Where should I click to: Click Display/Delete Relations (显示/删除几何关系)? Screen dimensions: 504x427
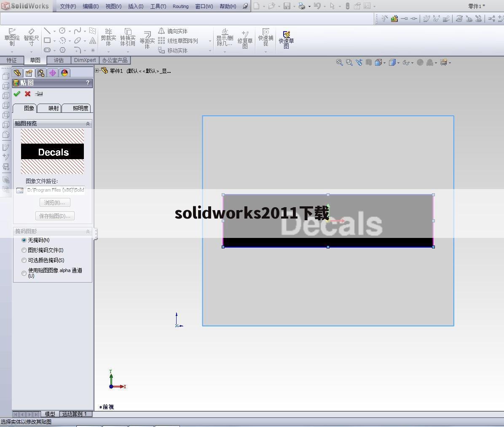tap(225, 37)
